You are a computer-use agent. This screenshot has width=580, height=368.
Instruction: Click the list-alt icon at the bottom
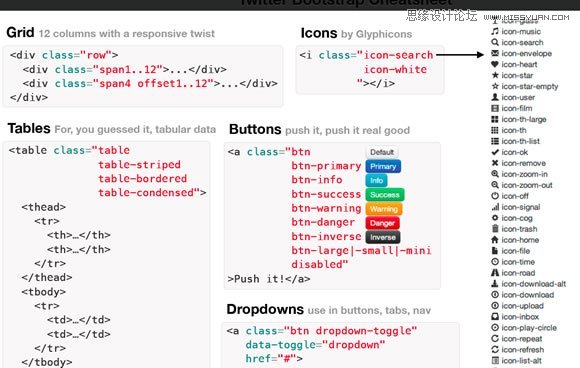(x=495, y=360)
